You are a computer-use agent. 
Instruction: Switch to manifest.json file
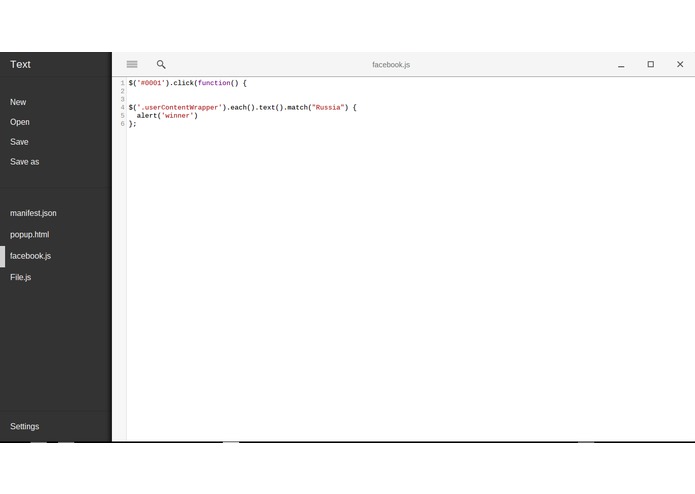[x=33, y=213]
